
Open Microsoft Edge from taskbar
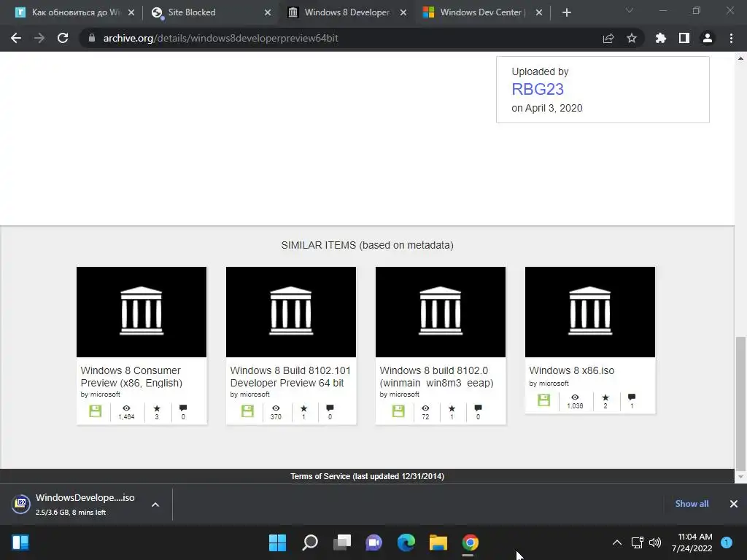[x=406, y=542]
